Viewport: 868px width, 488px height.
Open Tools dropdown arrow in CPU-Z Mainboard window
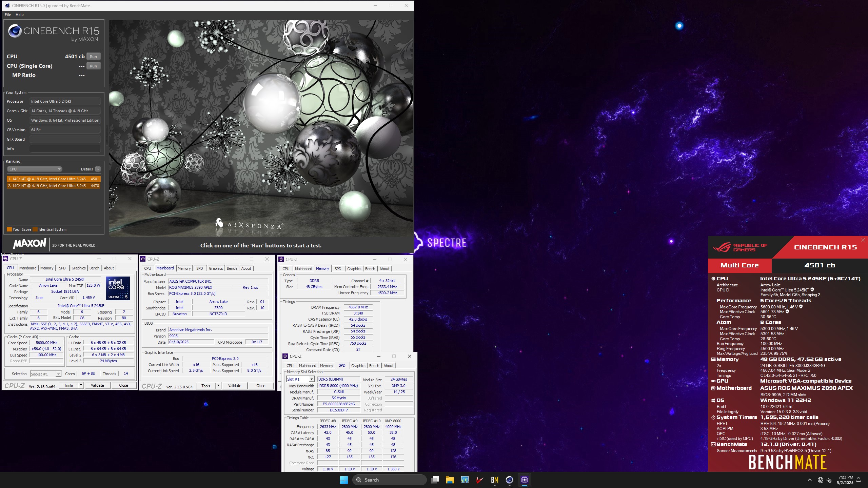tap(218, 386)
